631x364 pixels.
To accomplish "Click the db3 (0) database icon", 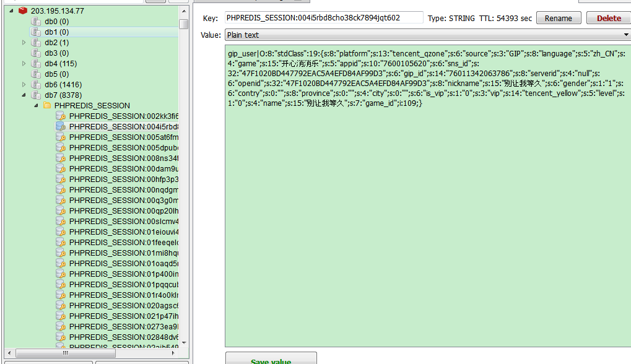I will click(36, 53).
